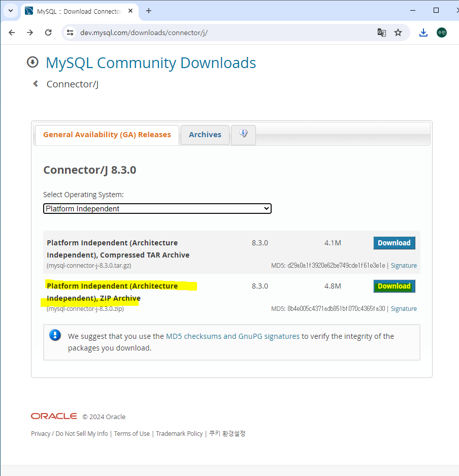The width and height of the screenshot is (459, 476).
Task: Open 쿠키 환경설정 cookie preferences link
Action: click(x=227, y=433)
